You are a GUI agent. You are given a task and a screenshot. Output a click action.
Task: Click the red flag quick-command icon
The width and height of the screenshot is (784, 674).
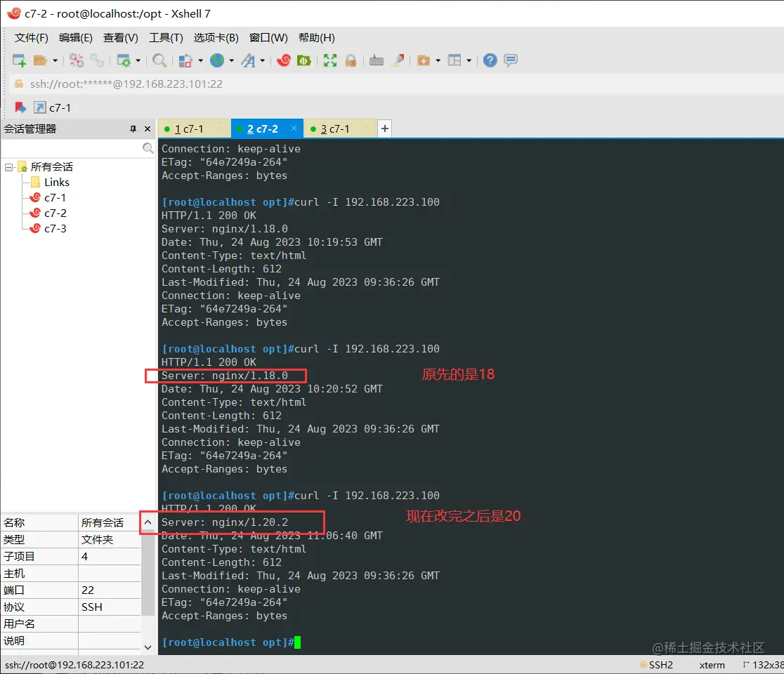20,107
